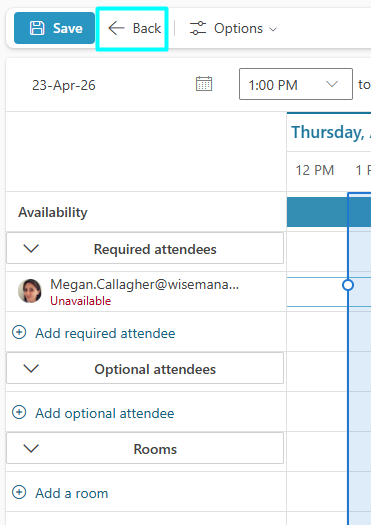The height and width of the screenshot is (525, 371).
Task: Go Back to the event form
Action: (x=132, y=28)
